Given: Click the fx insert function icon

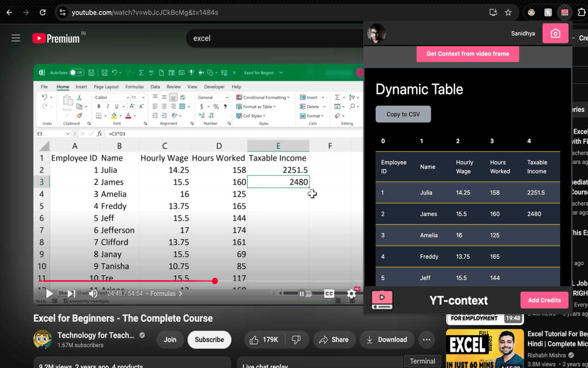Looking at the screenshot, I should click(x=100, y=133).
